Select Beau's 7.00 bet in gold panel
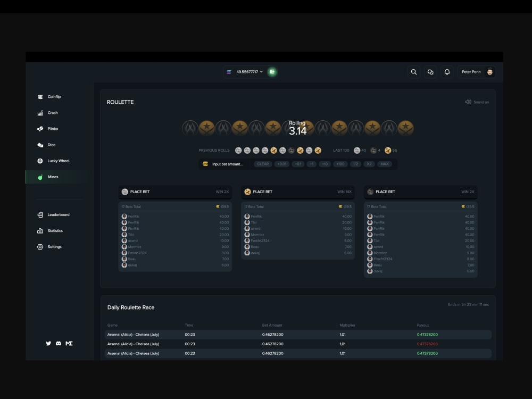 click(x=298, y=247)
